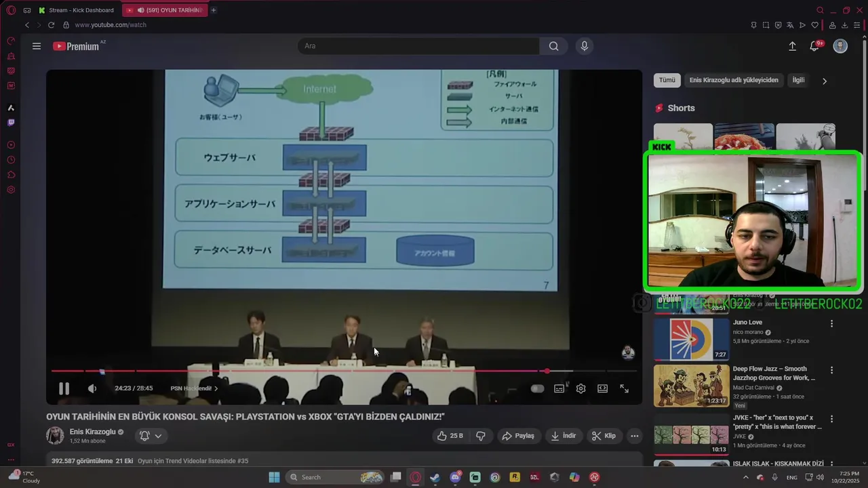
Task: Pause the video
Action: (64, 388)
